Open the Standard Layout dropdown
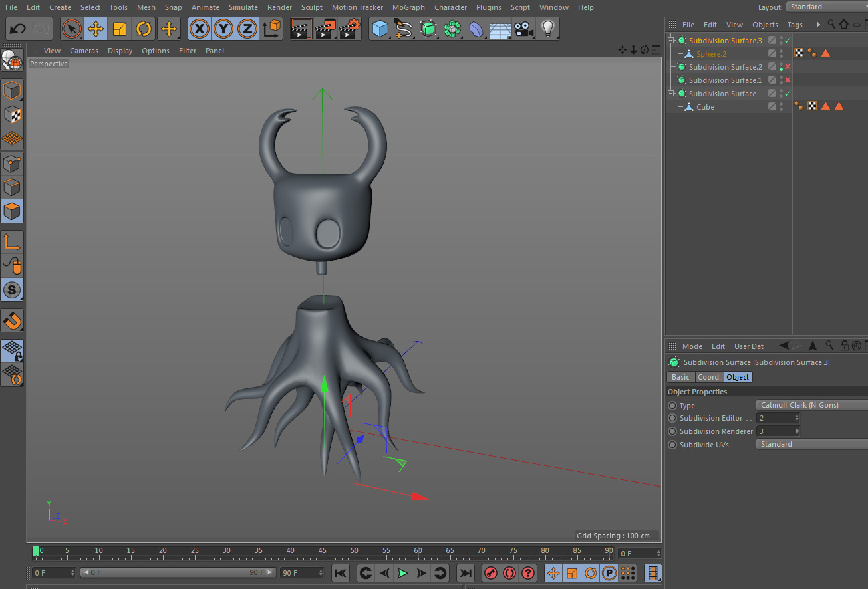Viewport: 868px width, 589px height. [x=826, y=7]
